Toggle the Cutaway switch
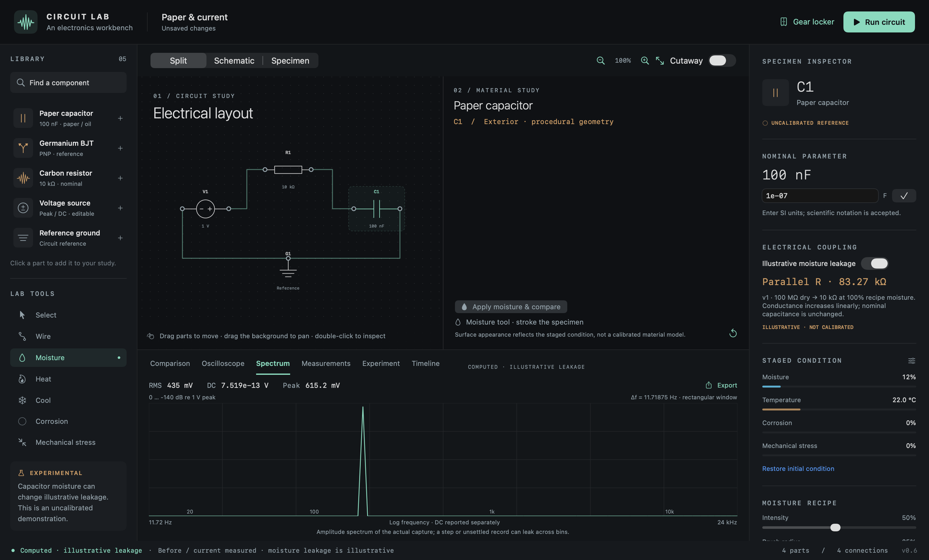The image size is (929, 560). [x=722, y=60]
